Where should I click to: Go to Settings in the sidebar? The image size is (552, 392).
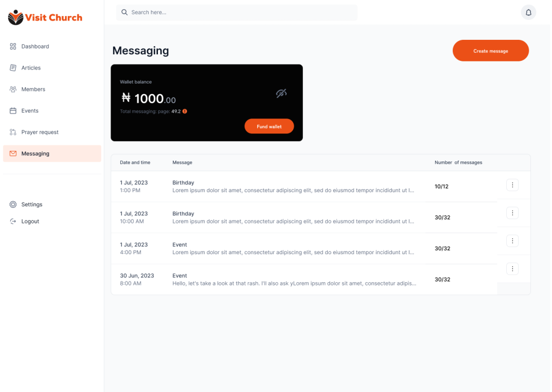32,205
